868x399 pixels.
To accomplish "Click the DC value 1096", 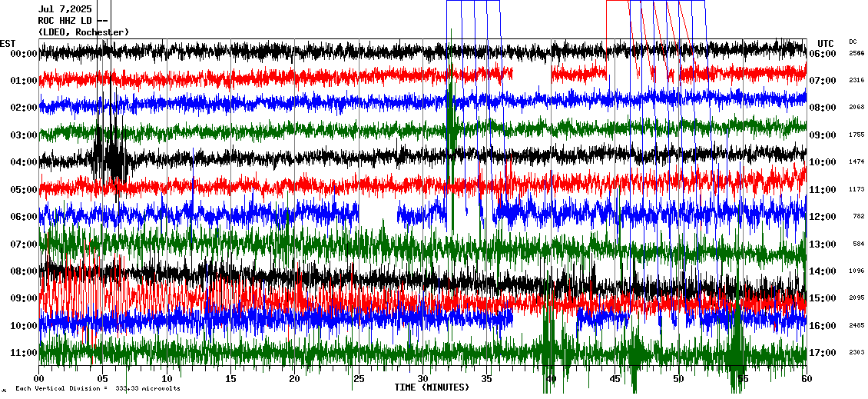I will [856, 271].
